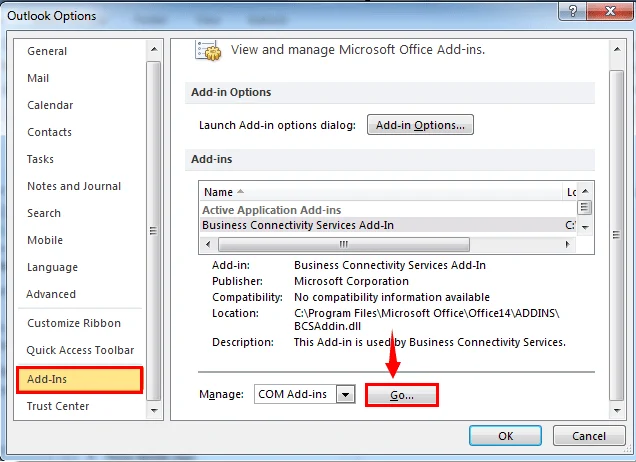Click the Help question mark button
The image size is (636, 462).
coord(572,11)
